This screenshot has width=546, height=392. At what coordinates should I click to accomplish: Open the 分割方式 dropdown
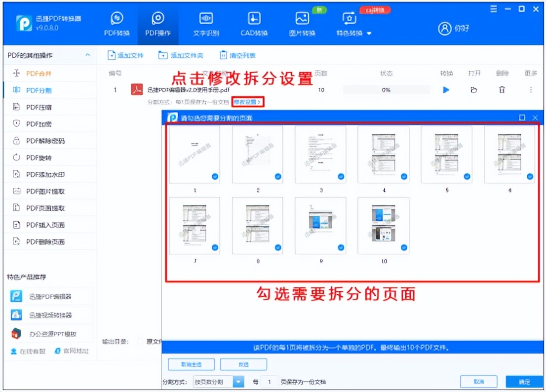click(218, 382)
